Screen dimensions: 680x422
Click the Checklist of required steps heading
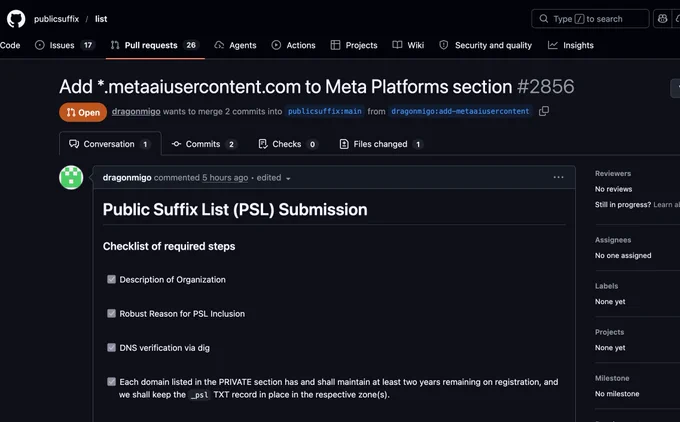pos(169,246)
